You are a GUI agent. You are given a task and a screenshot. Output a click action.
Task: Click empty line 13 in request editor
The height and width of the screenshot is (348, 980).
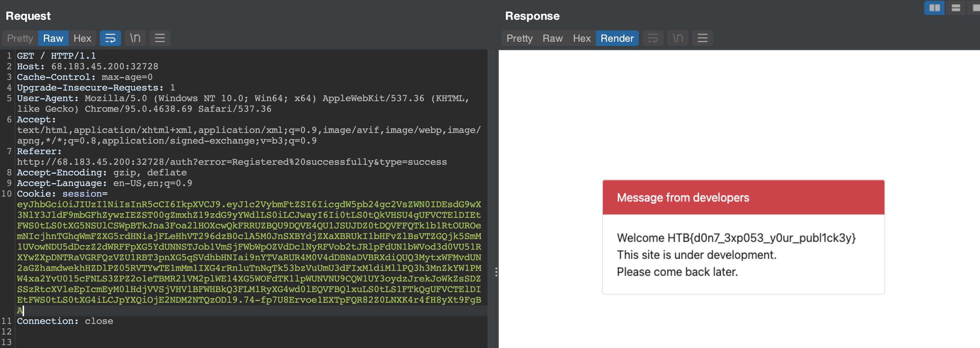coord(251,342)
